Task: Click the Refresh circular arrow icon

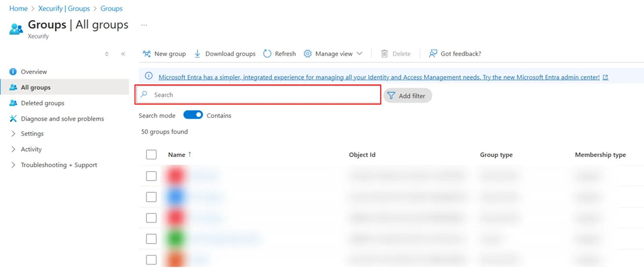Action: coord(267,54)
